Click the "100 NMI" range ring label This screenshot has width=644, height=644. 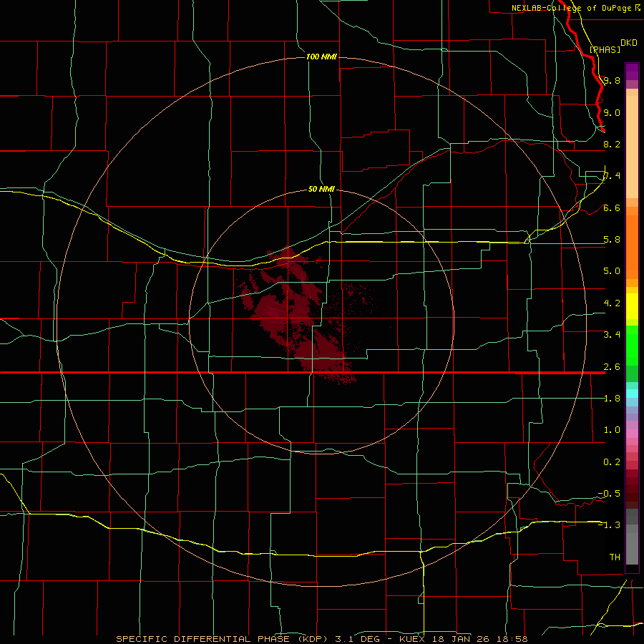[321, 57]
